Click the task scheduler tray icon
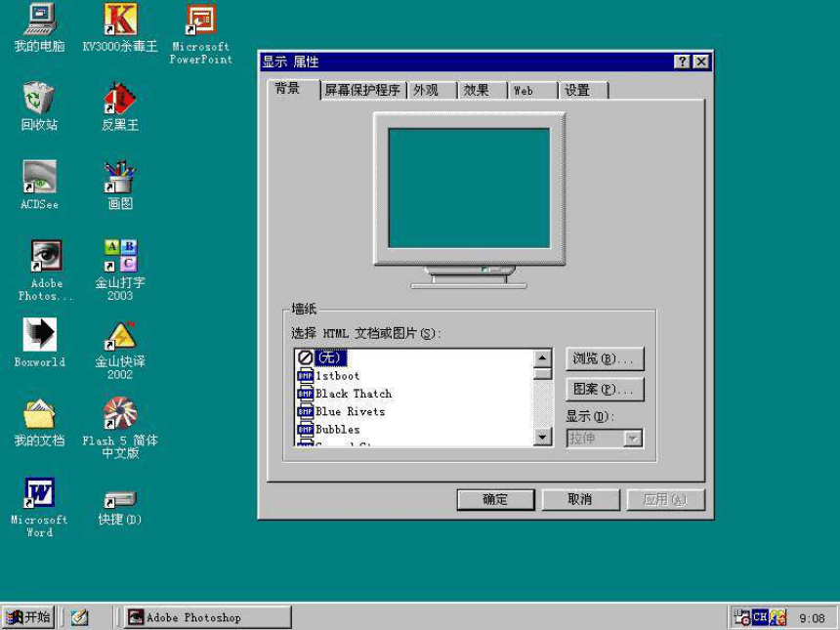Screen dimensions: 840x630 (741, 617)
